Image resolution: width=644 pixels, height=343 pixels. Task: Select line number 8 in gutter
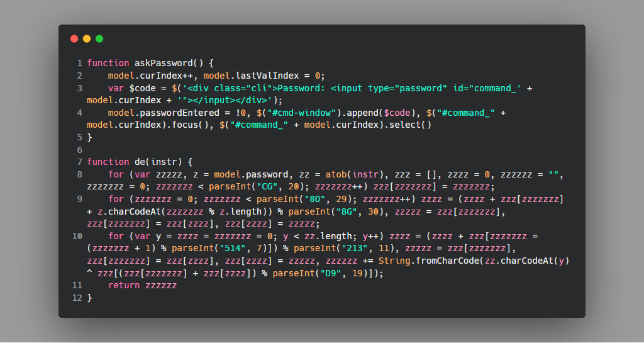point(80,174)
